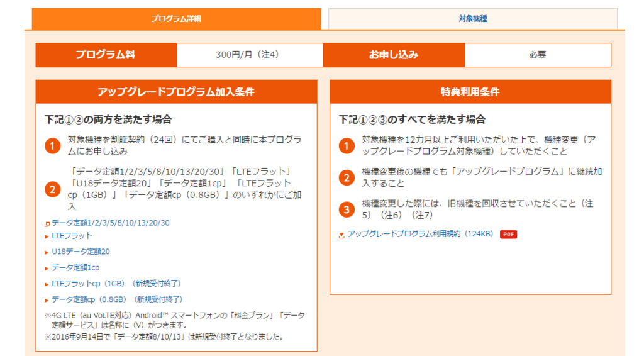The width and height of the screenshot is (644, 356).
Task: Click number 1 circle in 加入条件 panel
Action: click(x=53, y=146)
